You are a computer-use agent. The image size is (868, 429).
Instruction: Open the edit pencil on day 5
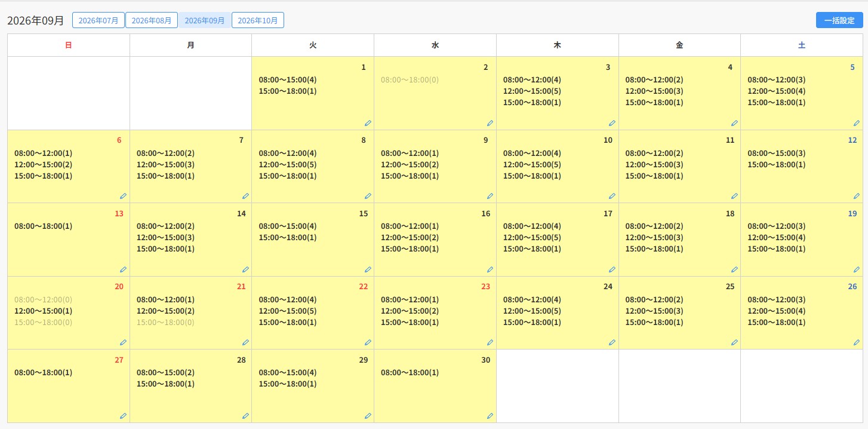click(857, 123)
